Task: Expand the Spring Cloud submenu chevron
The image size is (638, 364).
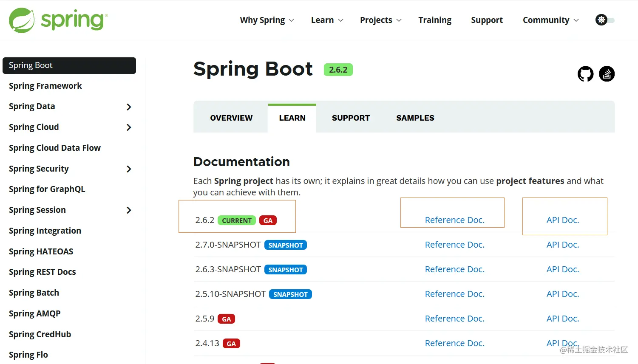Action: pyautogui.click(x=129, y=127)
